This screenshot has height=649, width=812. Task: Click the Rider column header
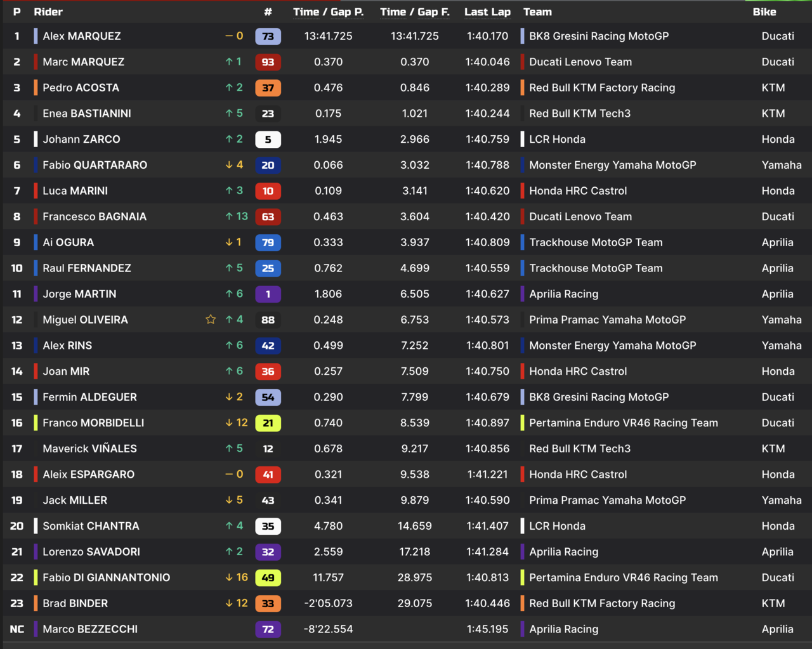(x=48, y=12)
